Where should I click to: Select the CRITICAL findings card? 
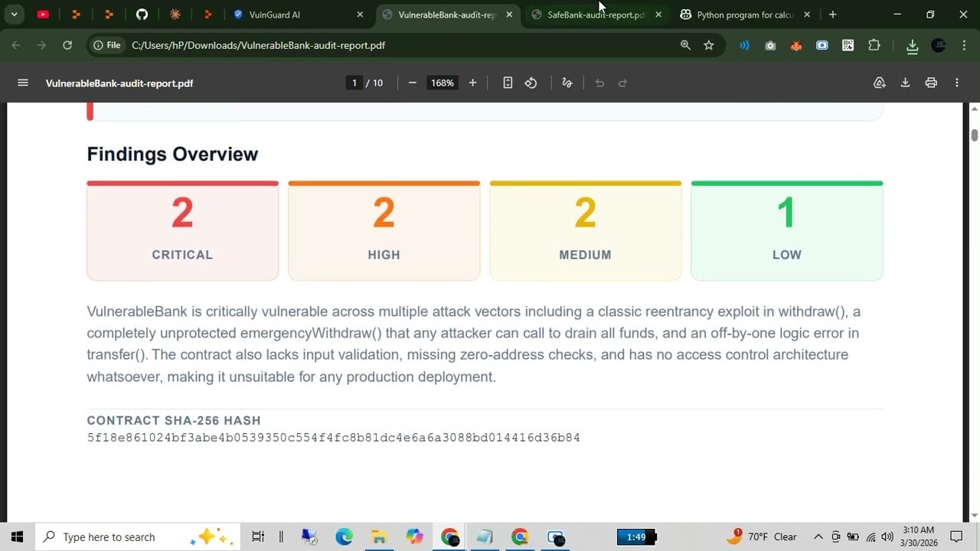coord(182,230)
